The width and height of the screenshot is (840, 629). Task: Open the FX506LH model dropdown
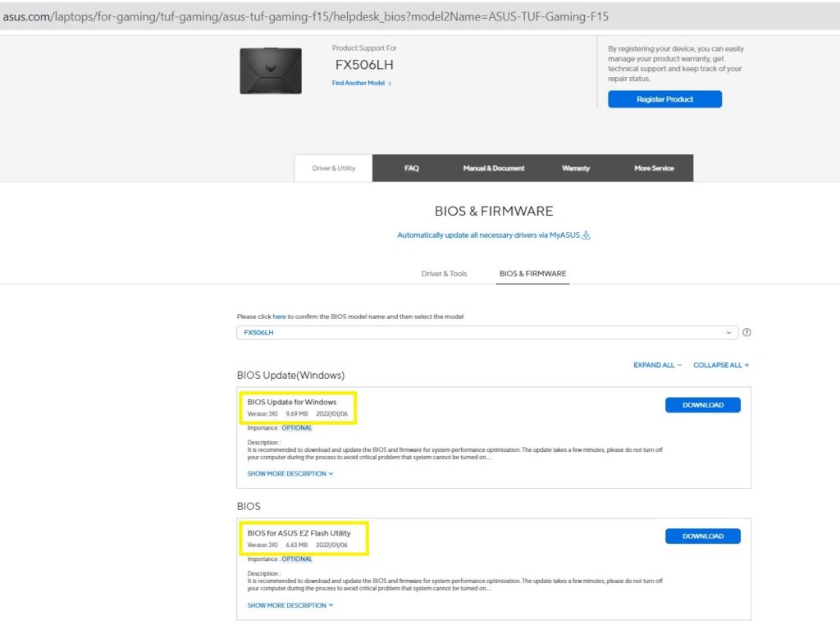[x=487, y=333]
